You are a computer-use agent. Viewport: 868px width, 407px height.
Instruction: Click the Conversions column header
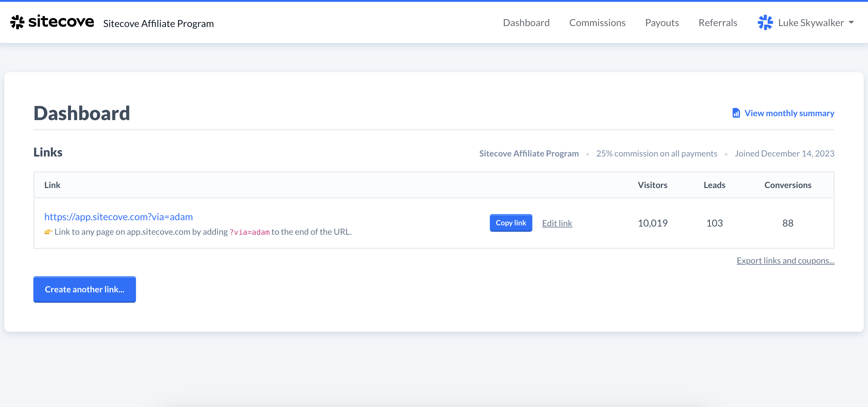click(788, 185)
